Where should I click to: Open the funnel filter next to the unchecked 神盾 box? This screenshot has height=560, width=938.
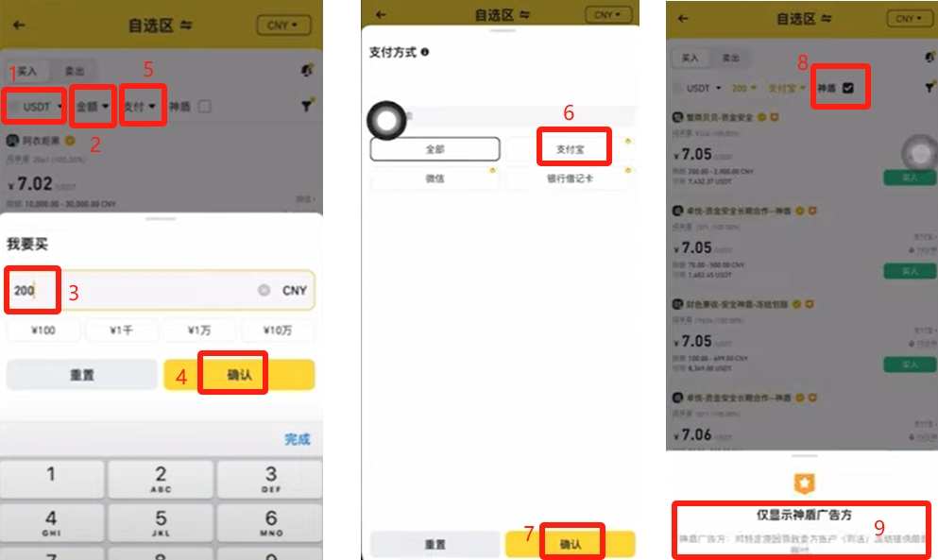point(307,106)
